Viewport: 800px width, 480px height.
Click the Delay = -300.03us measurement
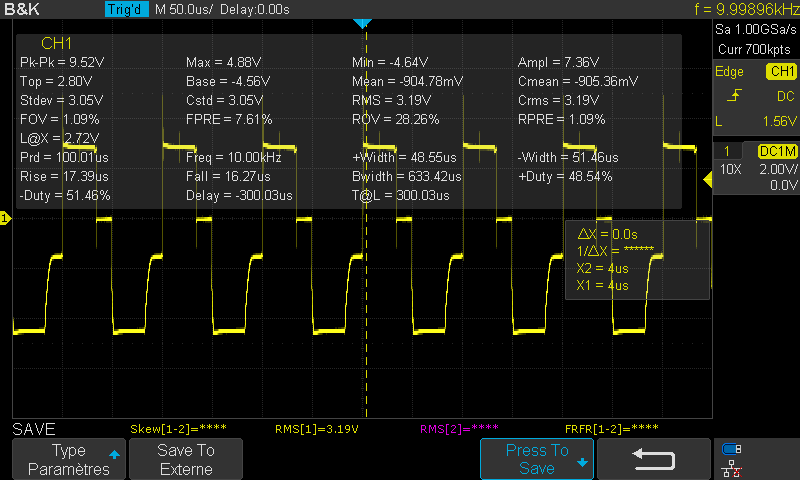click(x=239, y=195)
